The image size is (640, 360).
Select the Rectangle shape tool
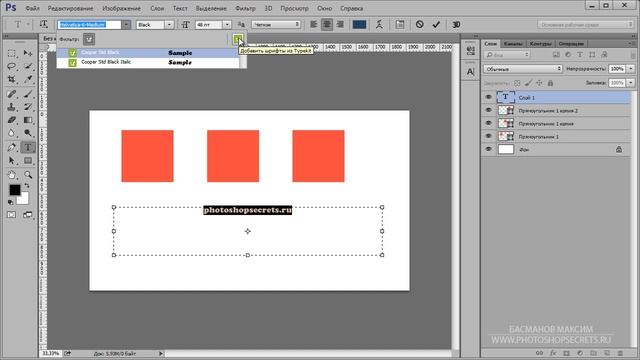point(28,160)
